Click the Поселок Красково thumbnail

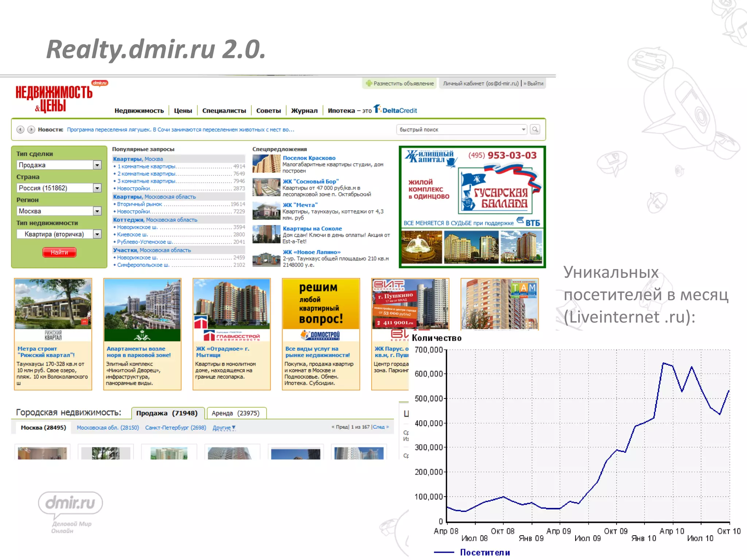266,163
